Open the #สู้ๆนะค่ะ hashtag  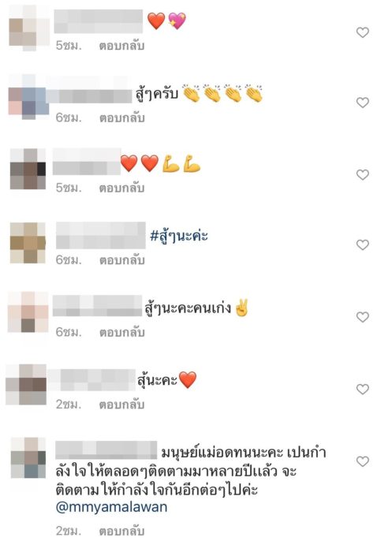click(x=179, y=236)
